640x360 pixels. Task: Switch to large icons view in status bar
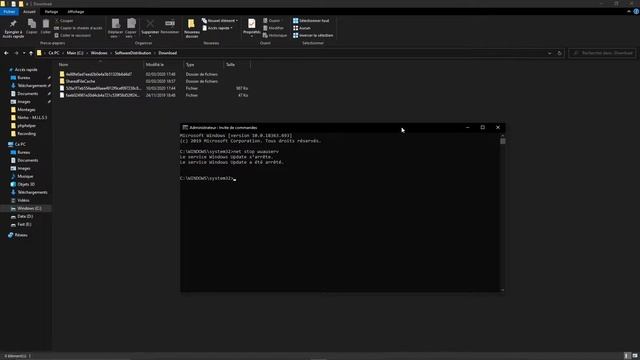(x=635, y=356)
